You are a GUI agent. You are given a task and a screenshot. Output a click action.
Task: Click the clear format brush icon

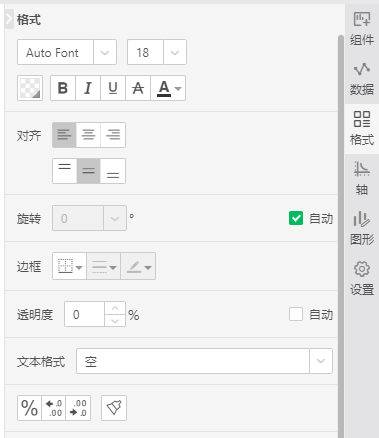114,408
